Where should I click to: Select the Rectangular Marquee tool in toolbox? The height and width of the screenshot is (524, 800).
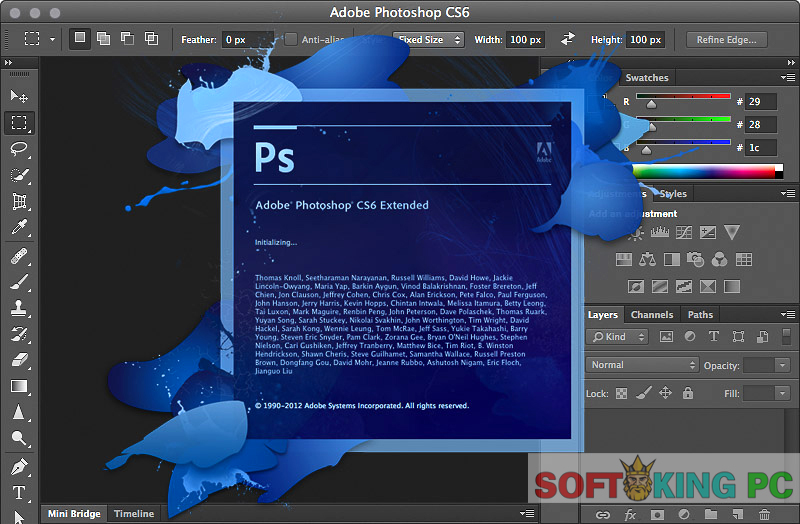(x=19, y=122)
